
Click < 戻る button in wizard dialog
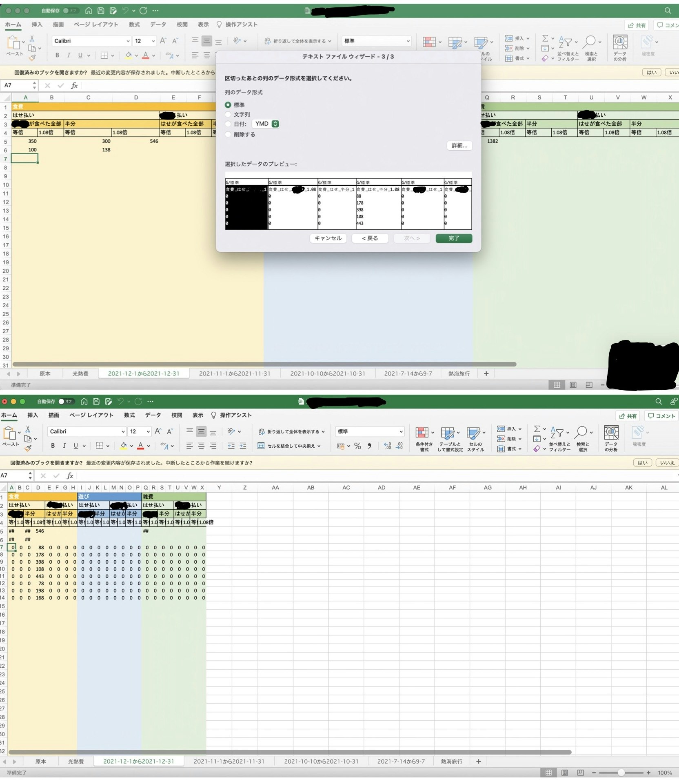[370, 238]
